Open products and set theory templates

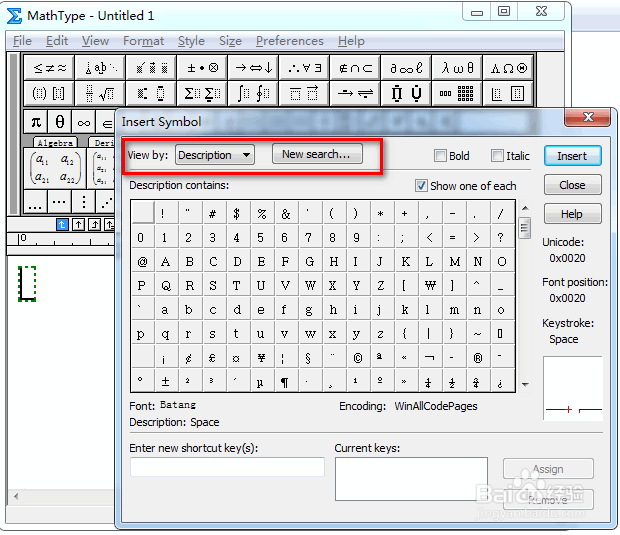406,93
